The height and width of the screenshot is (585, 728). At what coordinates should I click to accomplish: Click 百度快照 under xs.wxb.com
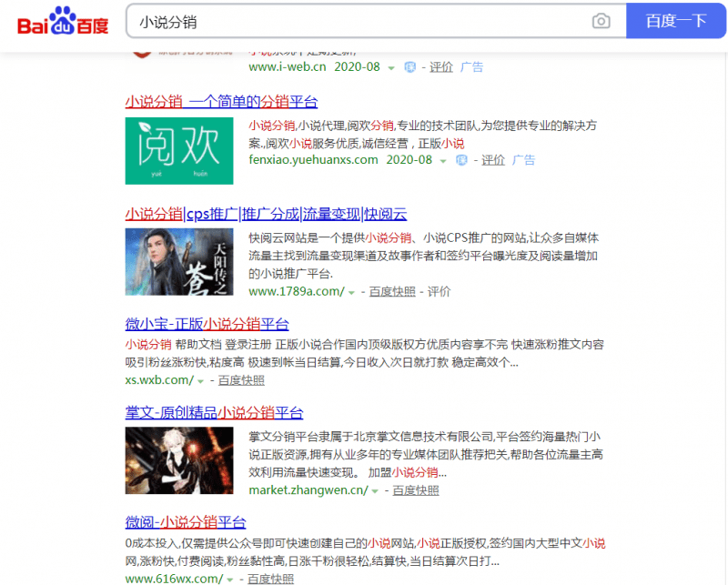pyautogui.click(x=240, y=380)
